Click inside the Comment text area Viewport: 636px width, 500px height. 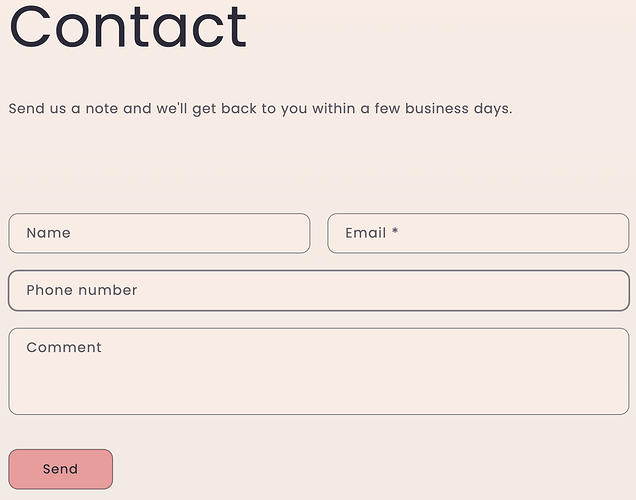tap(318, 371)
